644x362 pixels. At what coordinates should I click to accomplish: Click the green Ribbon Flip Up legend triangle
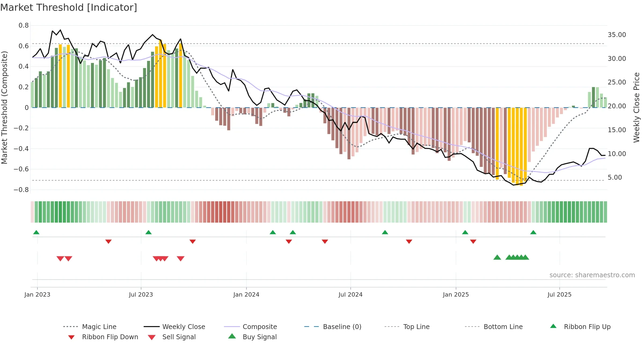tap(553, 326)
